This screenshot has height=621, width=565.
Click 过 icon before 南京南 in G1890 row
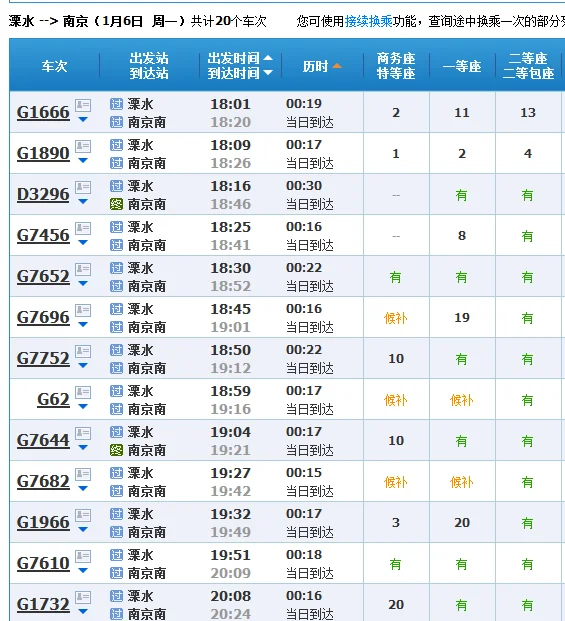pyautogui.click(x=116, y=163)
